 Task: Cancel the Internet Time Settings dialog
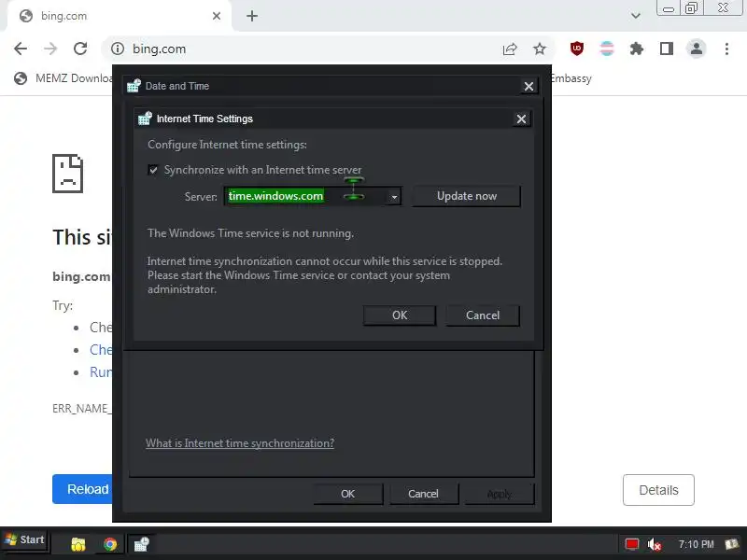(483, 315)
